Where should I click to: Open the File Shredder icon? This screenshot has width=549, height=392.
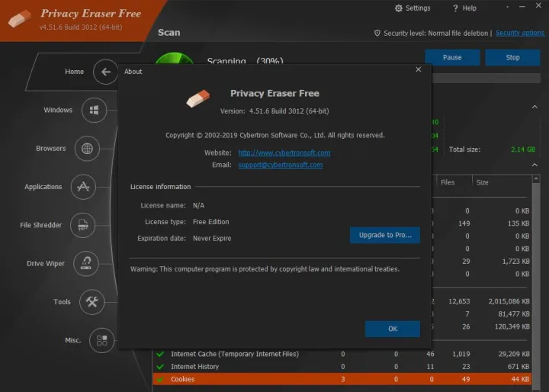pos(82,225)
